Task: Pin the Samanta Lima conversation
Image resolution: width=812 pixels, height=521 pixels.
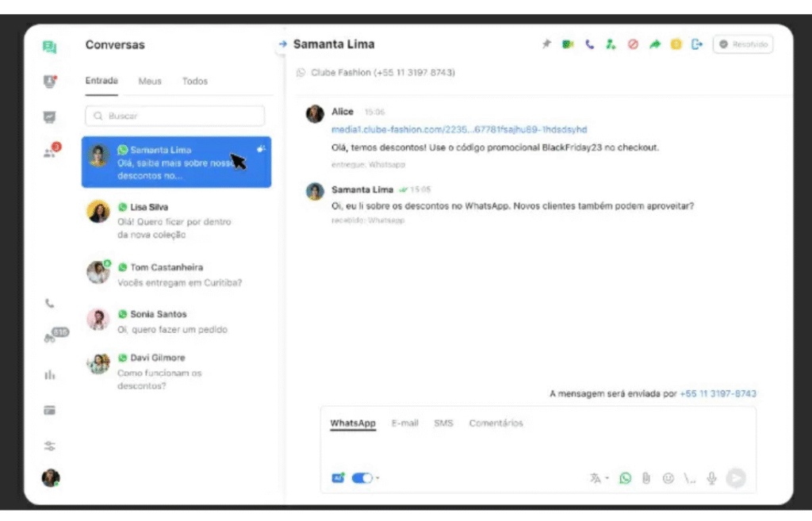Action: 546,44
